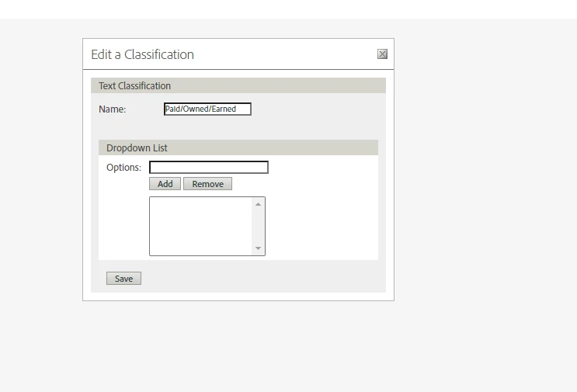
Task: Click the Name: label
Action: tap(113, 109)
